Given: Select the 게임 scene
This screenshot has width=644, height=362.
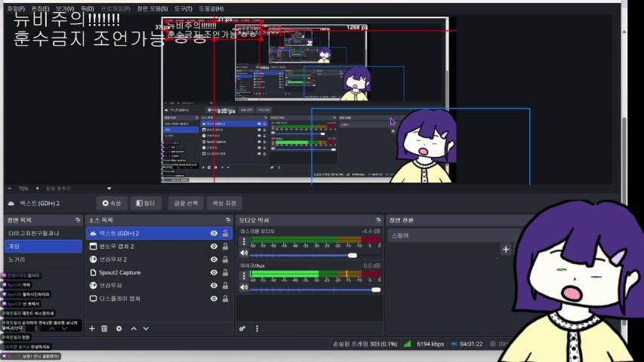Looking at the screenshot, I should 43,247.
